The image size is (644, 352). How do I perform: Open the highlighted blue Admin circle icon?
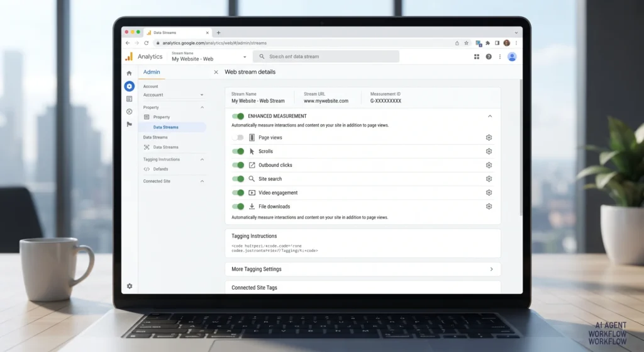(130, 86)
